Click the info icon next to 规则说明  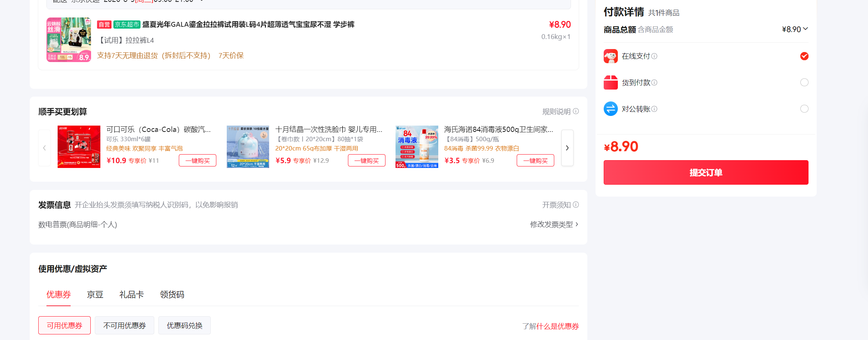click(576, 111)
